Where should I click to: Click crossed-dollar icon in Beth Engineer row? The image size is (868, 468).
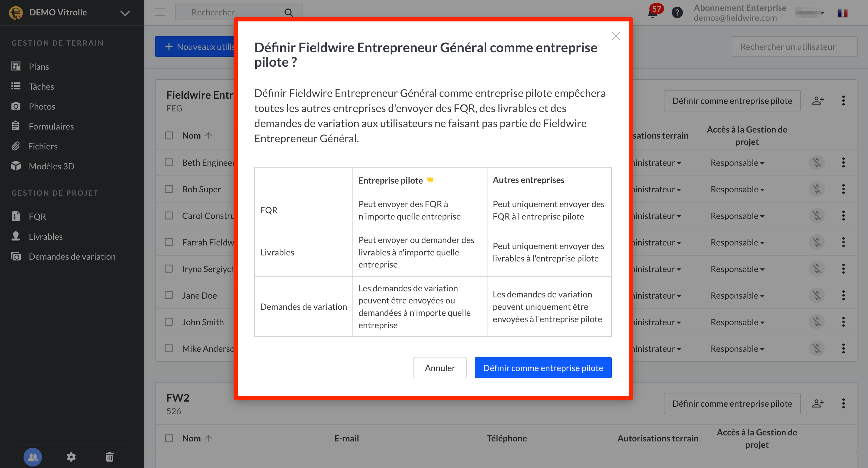tap(817, 162)
